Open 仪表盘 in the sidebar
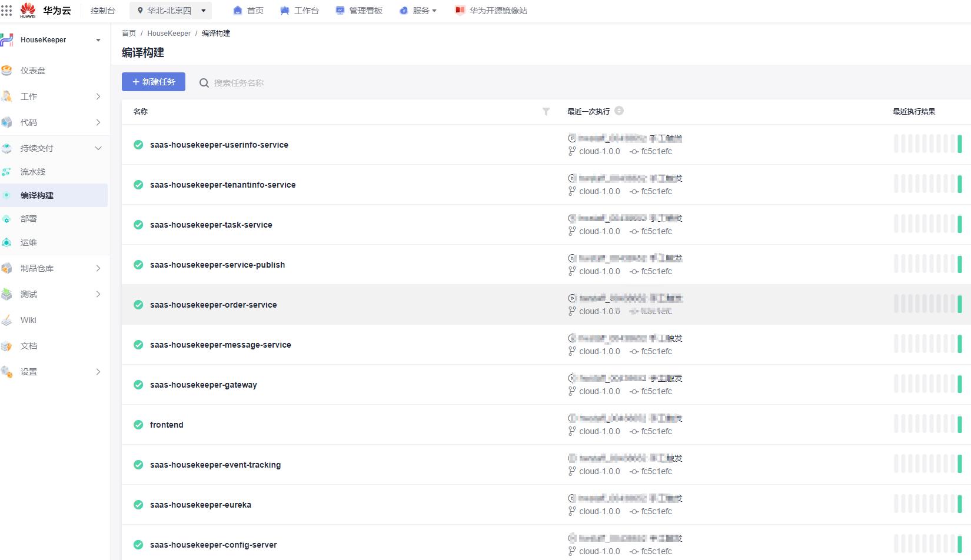Viewport: 971px width, 560px height. 33,71
